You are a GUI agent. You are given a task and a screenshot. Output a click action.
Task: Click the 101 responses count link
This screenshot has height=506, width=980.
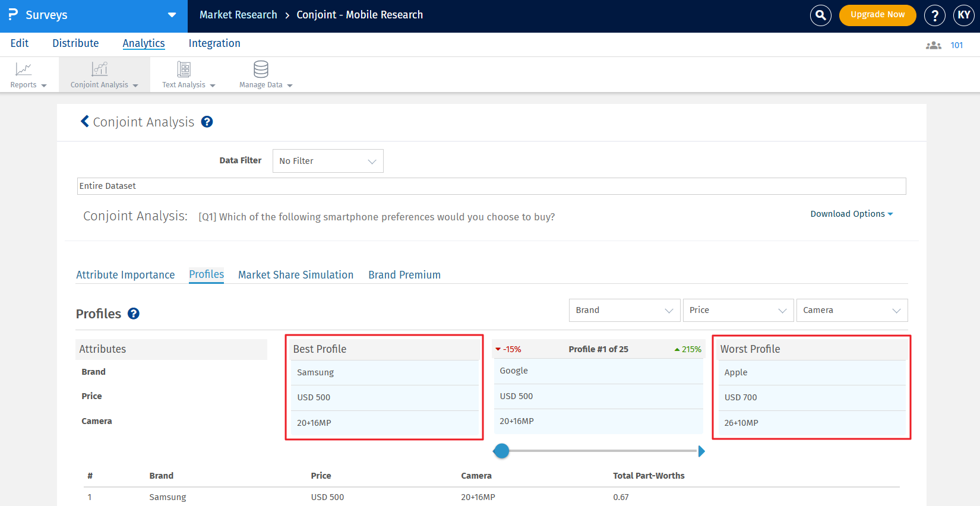point(957,45)
